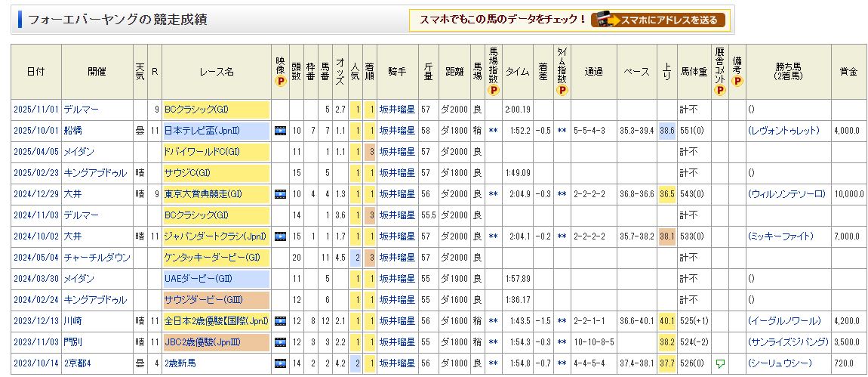Open winner horse ミッキーファイト link
Image resolution: width=868 pixels, height=377 pixels.
(x=780, y=236)
